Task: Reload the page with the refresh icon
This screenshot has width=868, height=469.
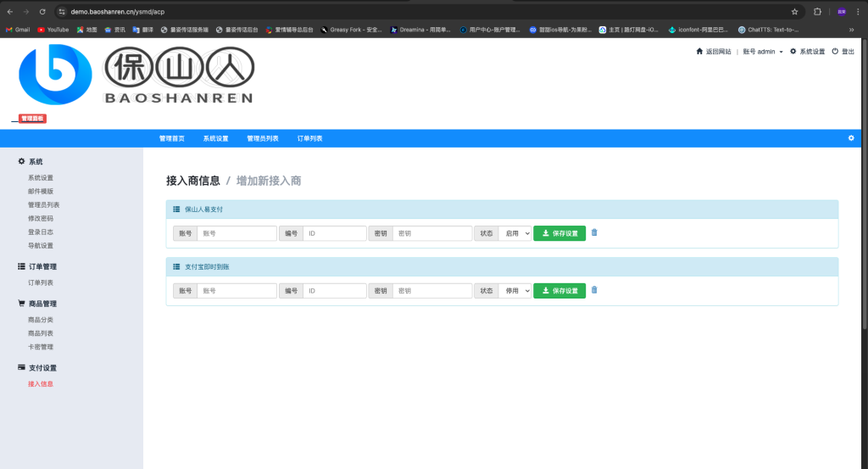Action: tap(42, 12)
